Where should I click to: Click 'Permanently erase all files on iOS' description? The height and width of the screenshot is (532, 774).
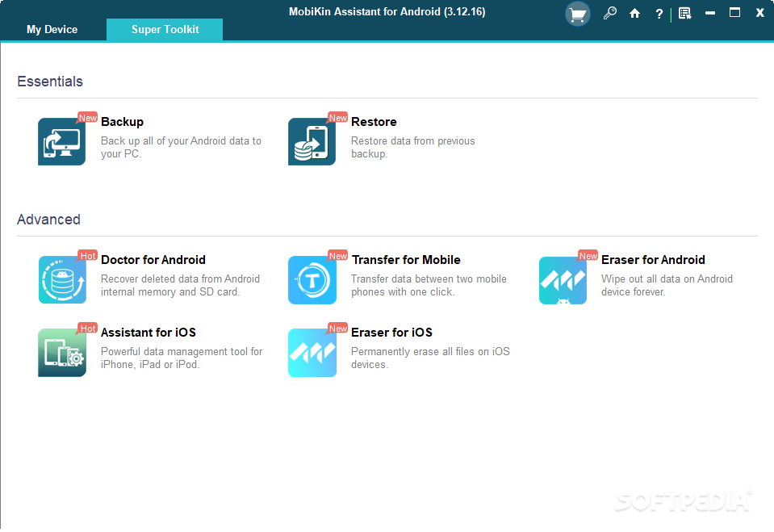point(430,358)
